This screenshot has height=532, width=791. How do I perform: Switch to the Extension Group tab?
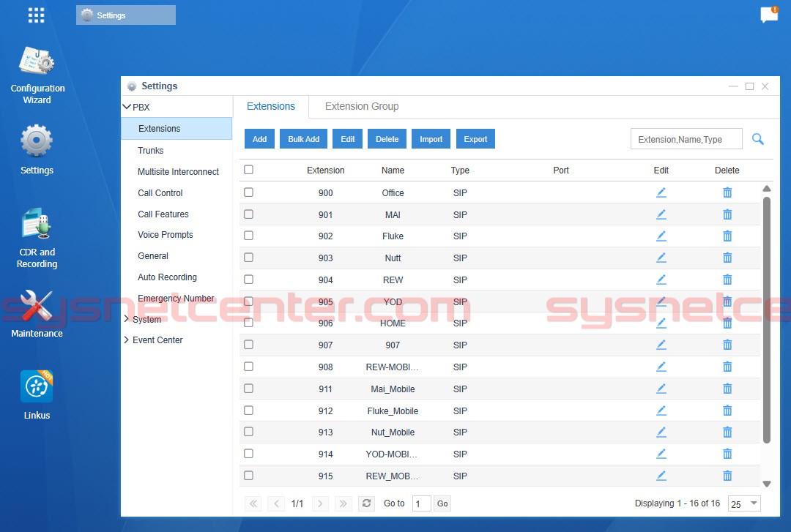(360, 106)
